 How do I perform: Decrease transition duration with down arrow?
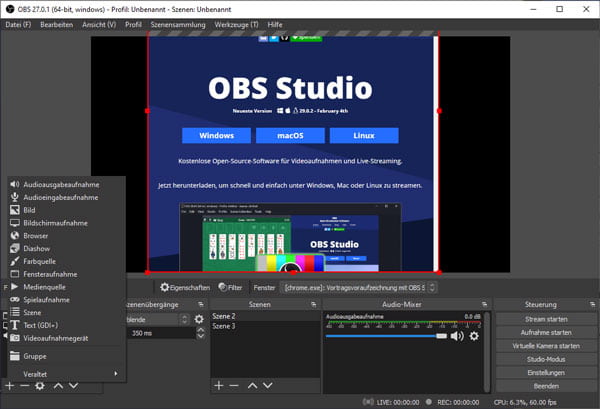(x=201, y=336)
